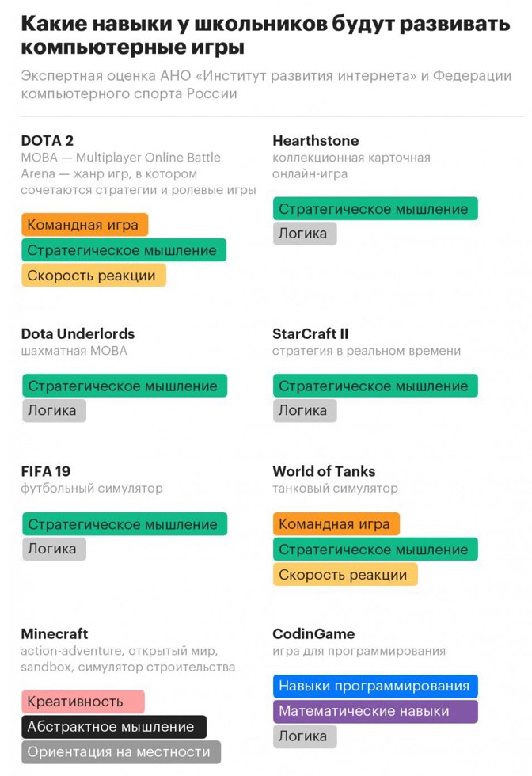Open the World of Tanks heading
Screen dimensions: 532x776
pos(324,471)
